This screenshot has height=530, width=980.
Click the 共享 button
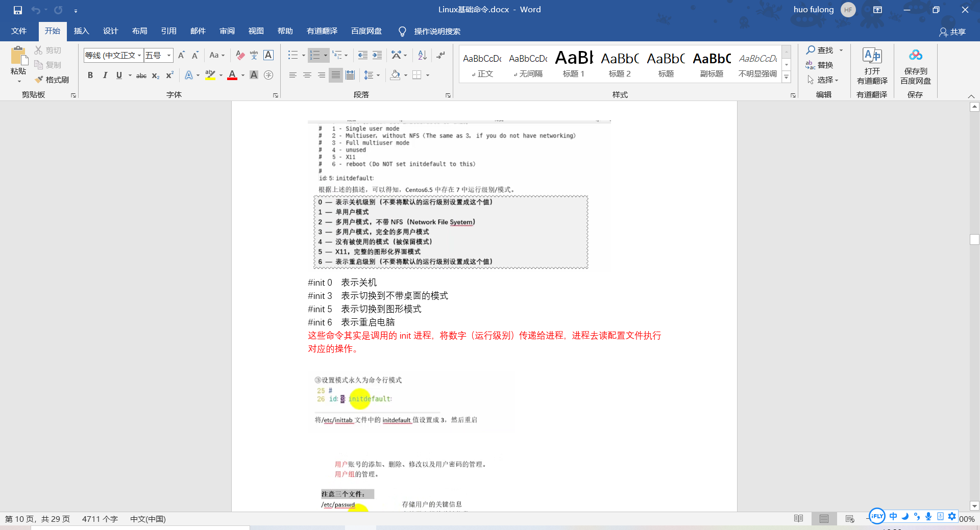pyautogui.click(x=954, y=32)
